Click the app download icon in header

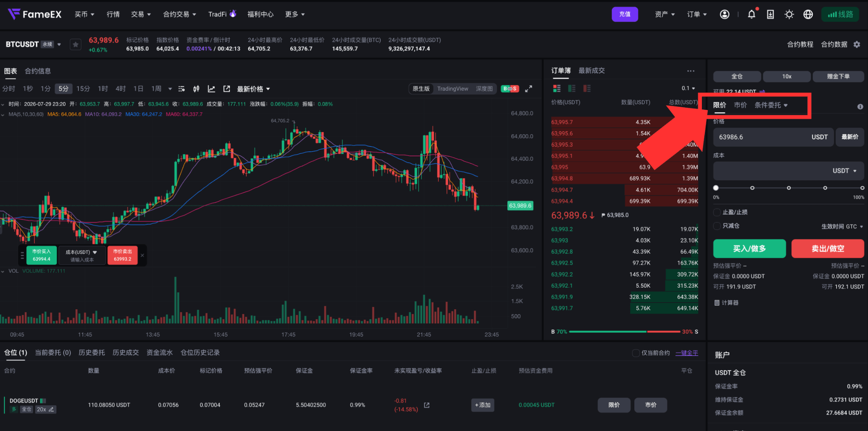pos(771,14)
